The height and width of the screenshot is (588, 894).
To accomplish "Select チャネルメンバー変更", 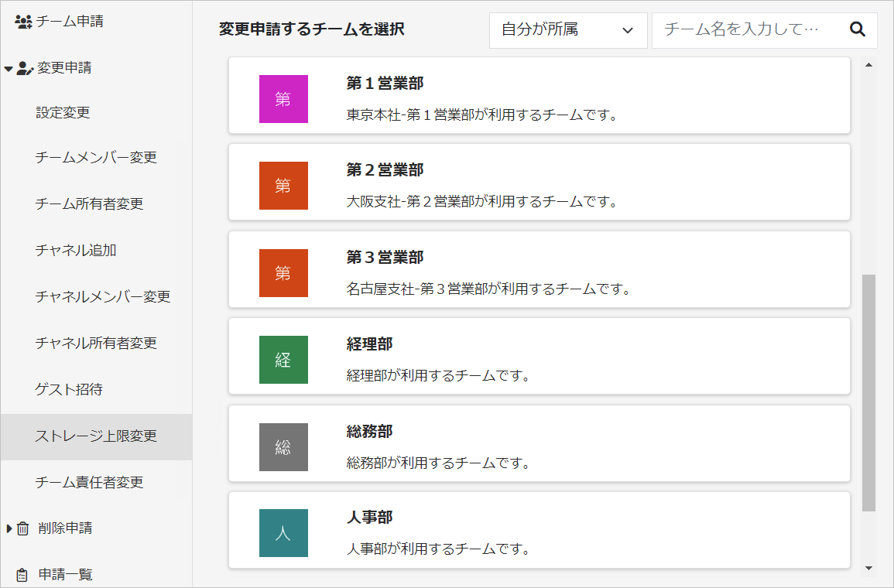I will pos(103,297).
